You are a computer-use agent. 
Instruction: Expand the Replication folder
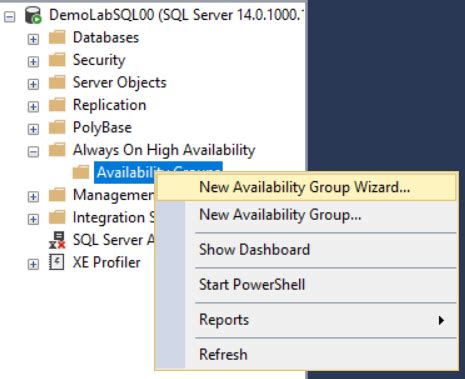point(33,106)
